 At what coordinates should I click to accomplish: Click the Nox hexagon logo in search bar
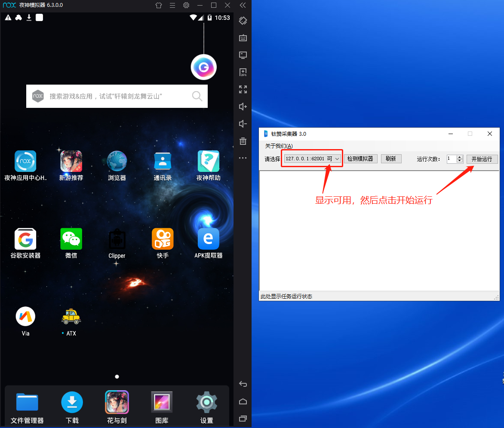pyautogui.click(x=38, y=96)
